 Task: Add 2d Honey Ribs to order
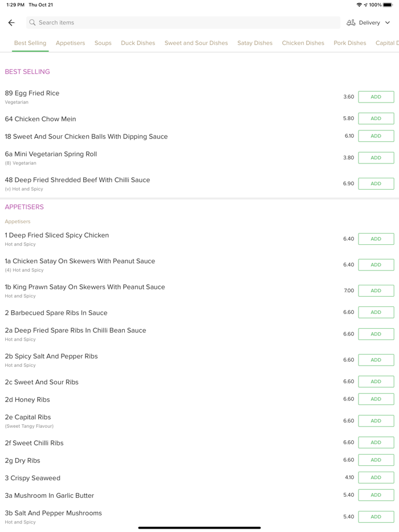point(376,399)
